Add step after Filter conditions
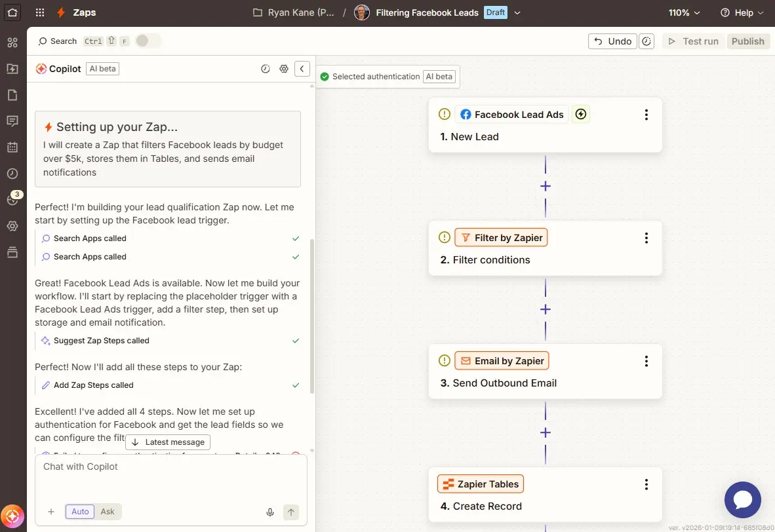Image resolution: width=775 pixels, height=532 pixels. (x=545, y=309)
